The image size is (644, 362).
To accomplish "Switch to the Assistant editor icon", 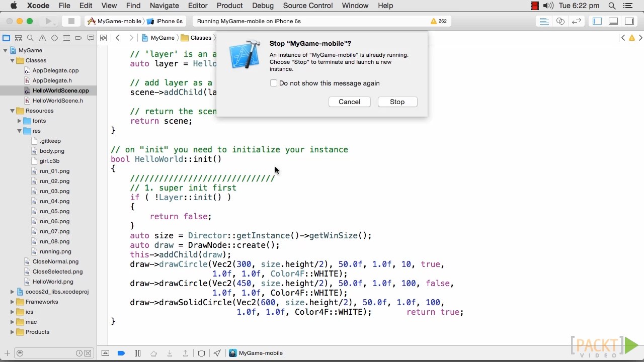I will coord(560,21).
